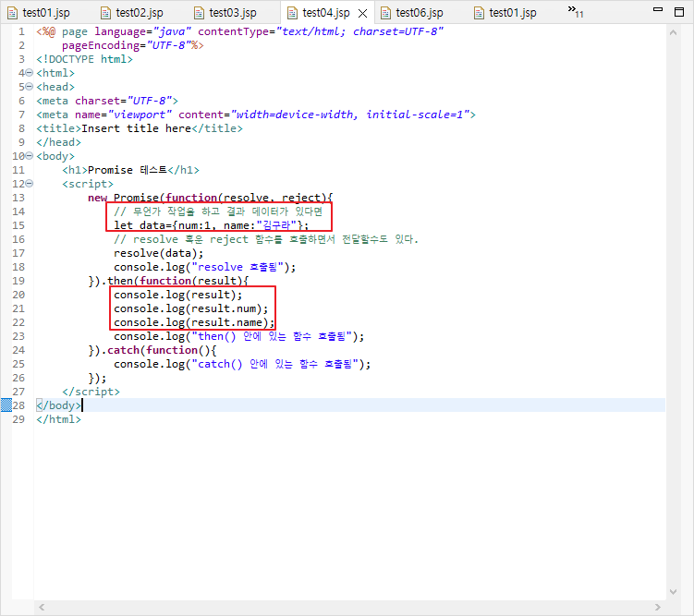This screenshot has width=694, height=616.
Task: Collapse the head fold at line 5
Action: click(x=30, y=86)
